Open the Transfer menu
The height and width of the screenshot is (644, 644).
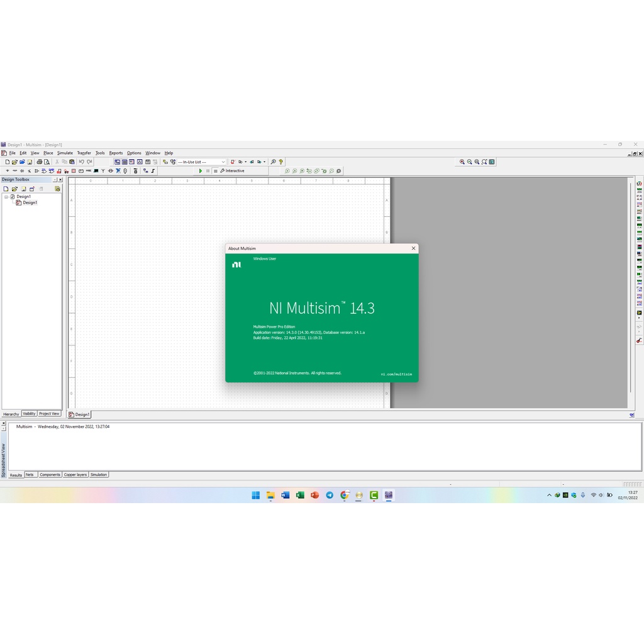click(x=84, y=153)
